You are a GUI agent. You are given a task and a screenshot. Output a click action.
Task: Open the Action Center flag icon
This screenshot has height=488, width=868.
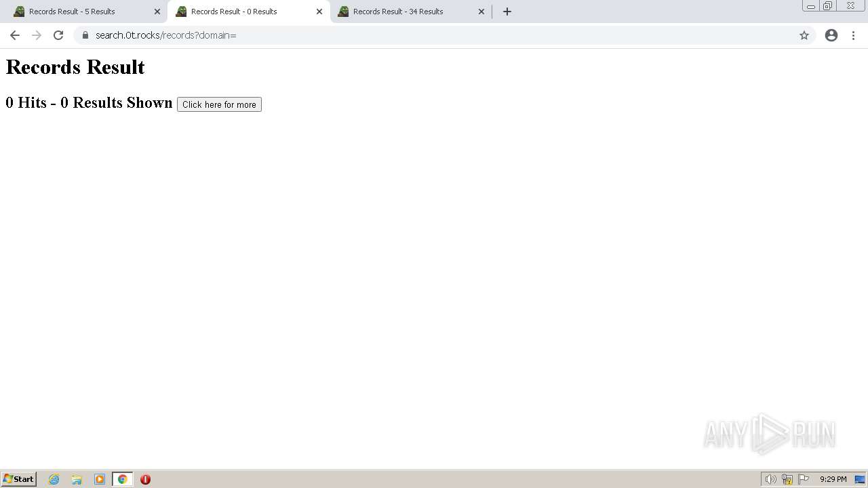click(x=804, y=479)
